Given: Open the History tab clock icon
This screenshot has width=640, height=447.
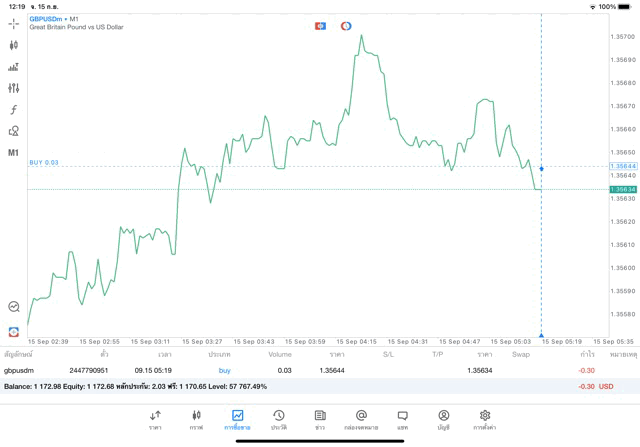Looking at the screenshot, I should click(279, 419).
